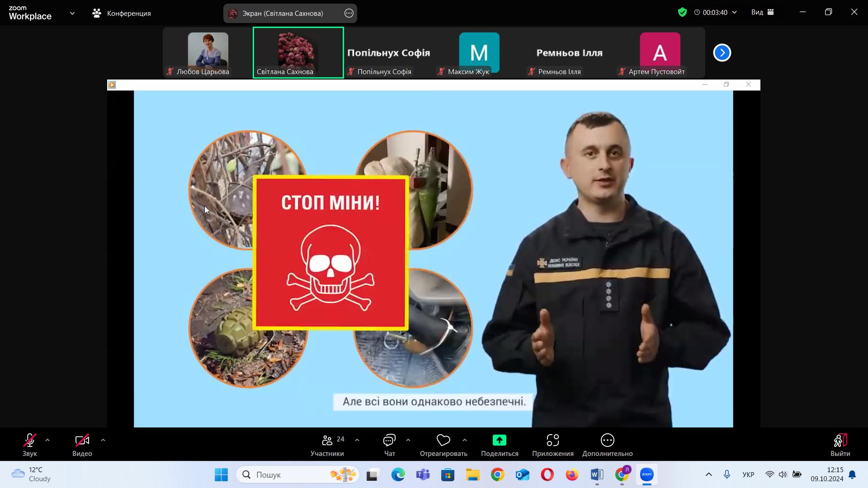Click the Leave meeting icon

pos(840,440)
